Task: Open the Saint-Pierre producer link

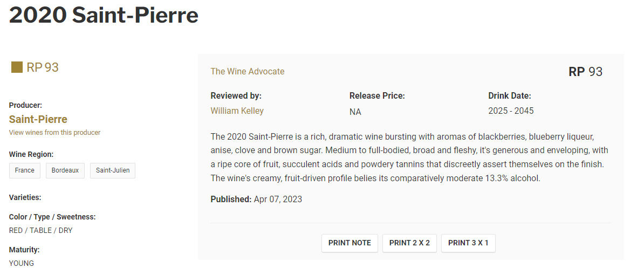Action: (x=38, y=119)
